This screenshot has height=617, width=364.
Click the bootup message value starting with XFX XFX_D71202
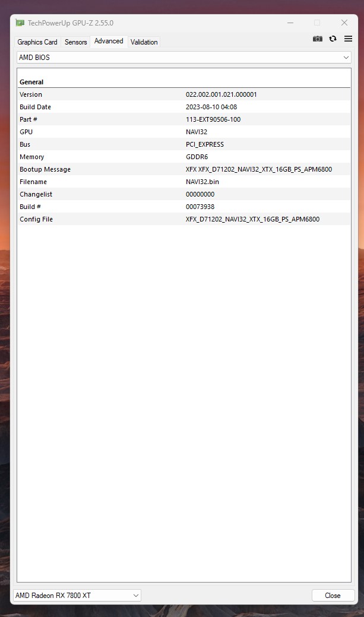(259, 169)
